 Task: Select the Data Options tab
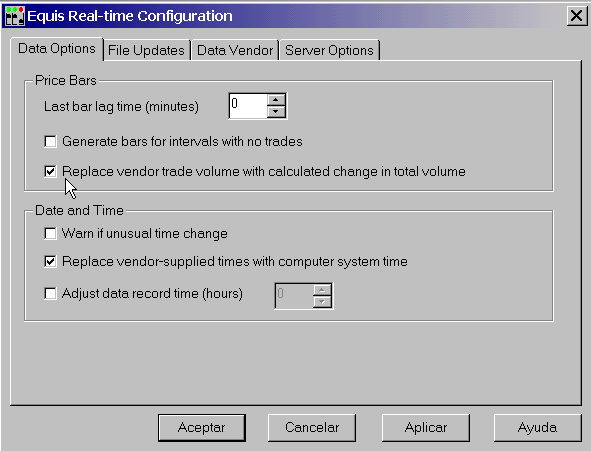(57, 49)
